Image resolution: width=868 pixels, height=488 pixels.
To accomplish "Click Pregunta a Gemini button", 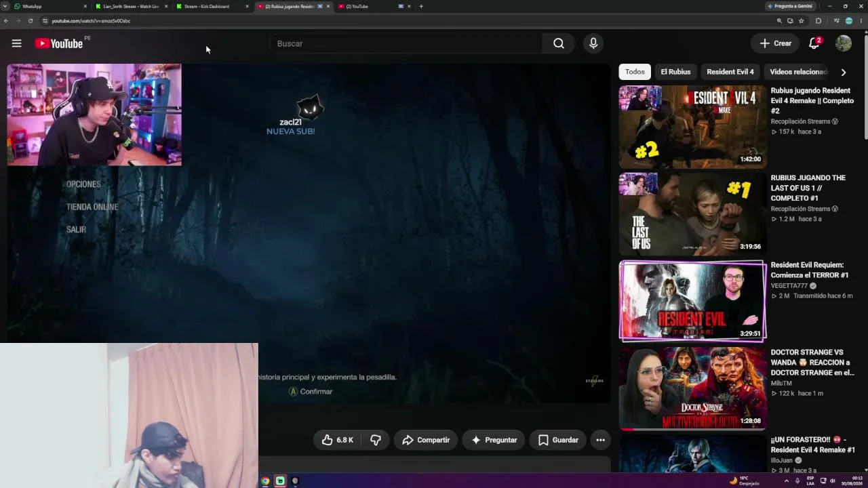I will (x=790, y=6).
